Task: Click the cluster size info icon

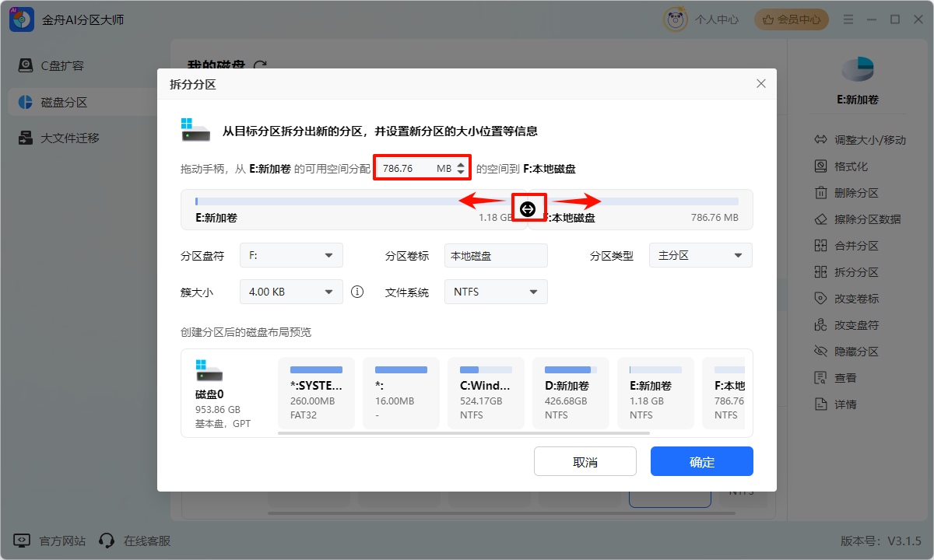Action: coord(357,292)
